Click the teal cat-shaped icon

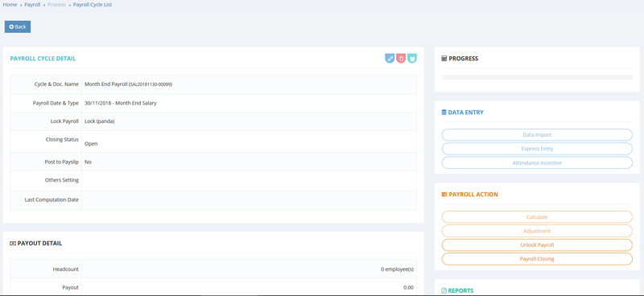tap(412, 58)
